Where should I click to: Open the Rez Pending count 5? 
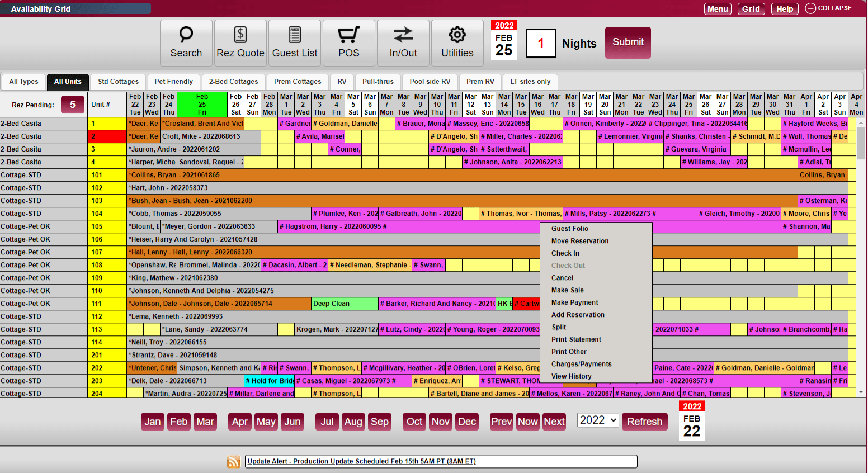pyautogui.click(x=73, y=105)
